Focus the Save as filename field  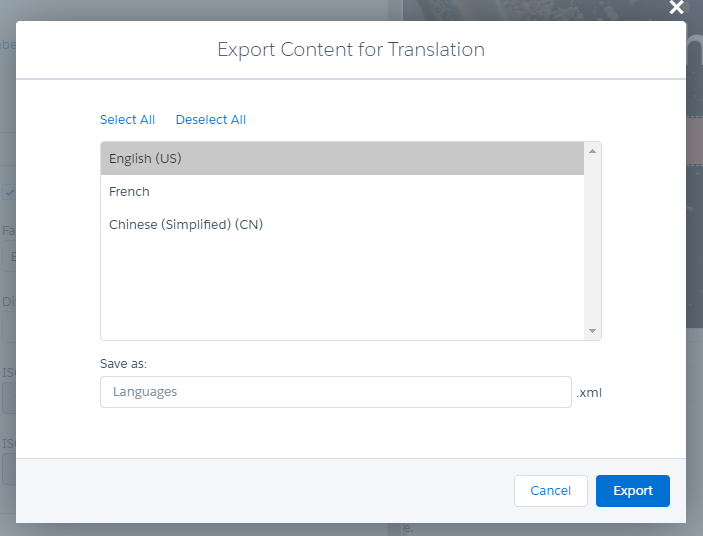point(335,392)
